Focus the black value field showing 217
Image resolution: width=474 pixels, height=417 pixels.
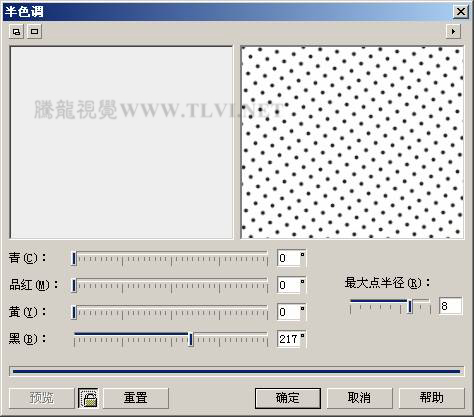point(291,339)
